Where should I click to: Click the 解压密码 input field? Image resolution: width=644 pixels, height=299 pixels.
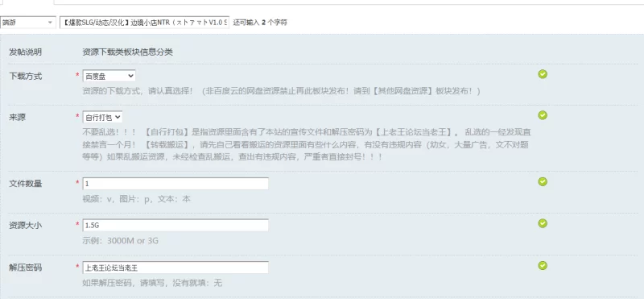(175, 268)
